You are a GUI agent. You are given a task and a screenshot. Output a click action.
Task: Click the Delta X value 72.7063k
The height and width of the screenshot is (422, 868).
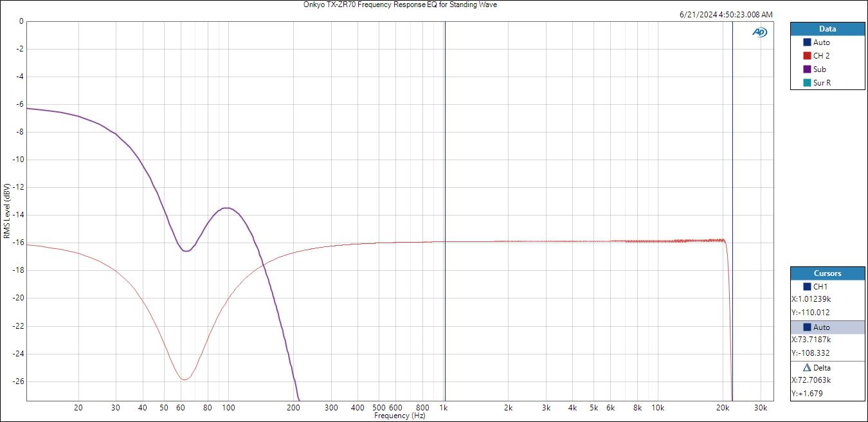(x=811, y=380)
